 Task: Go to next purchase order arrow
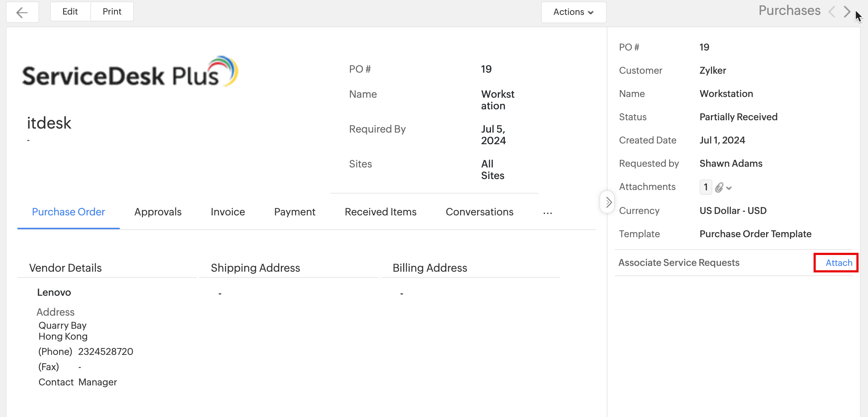click(x=847, y=12)
